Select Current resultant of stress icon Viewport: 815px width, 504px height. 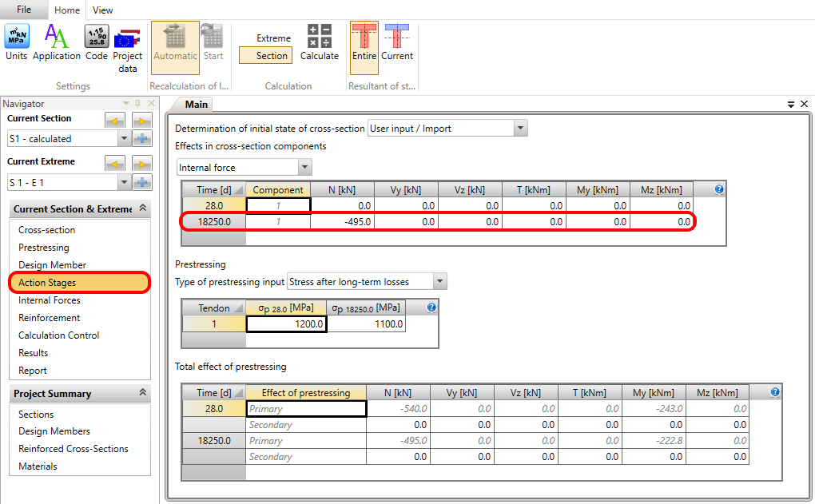[x=396, y=42]
